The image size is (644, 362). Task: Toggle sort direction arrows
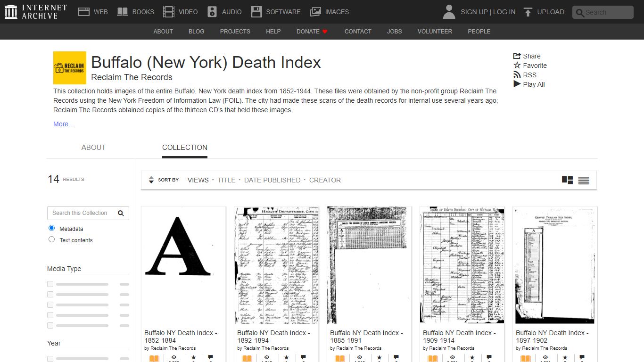coord(151,180)
